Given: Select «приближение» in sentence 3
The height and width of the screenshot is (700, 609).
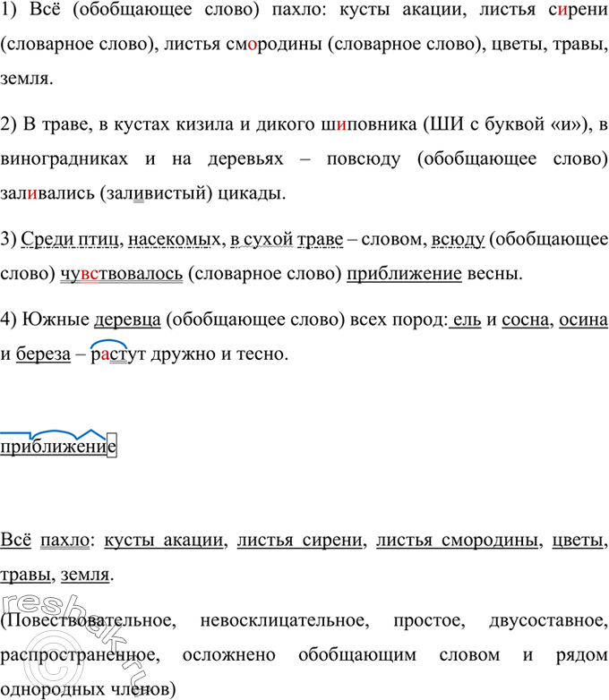Looking at the screenshot, I should 405,274.
